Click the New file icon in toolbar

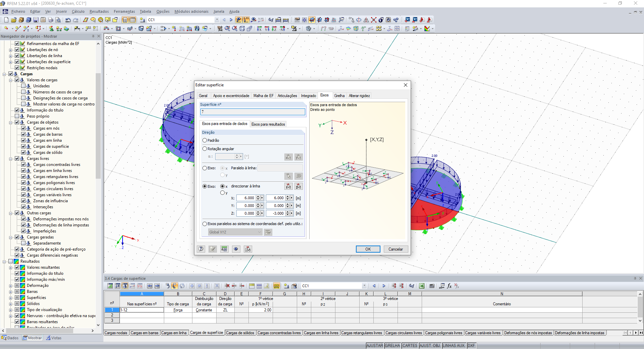coord(6,20)
